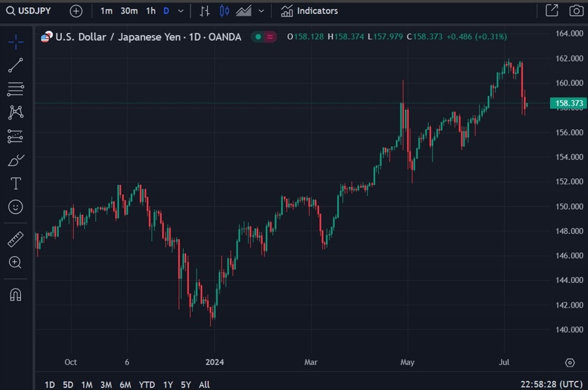Image resolution: width=588 pixels, height=390 pixels.
Task: Open the USDJPY symbol search
Action: click(x=29, y=11)
